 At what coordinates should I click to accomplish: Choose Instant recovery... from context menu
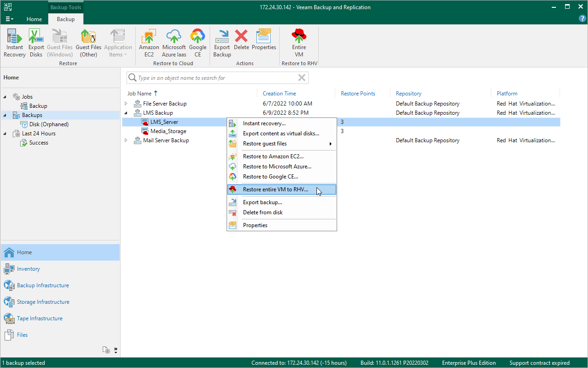tap(282, 123)
